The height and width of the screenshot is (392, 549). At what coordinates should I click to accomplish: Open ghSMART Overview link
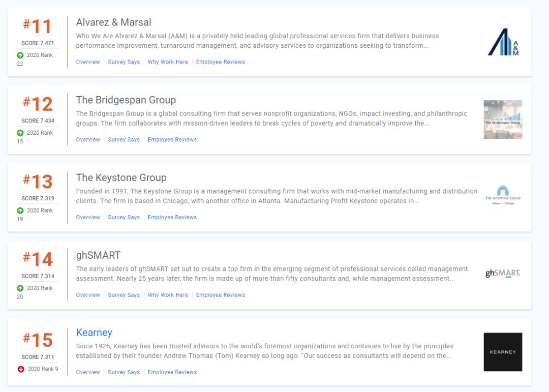(88, 295)
